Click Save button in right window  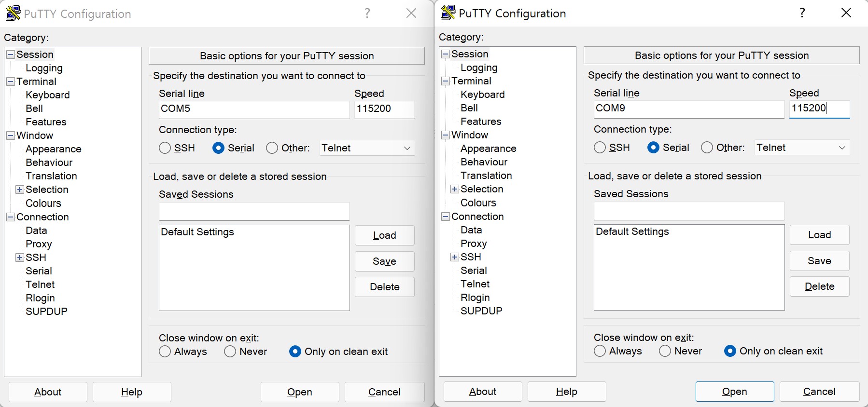coord(820,261)
